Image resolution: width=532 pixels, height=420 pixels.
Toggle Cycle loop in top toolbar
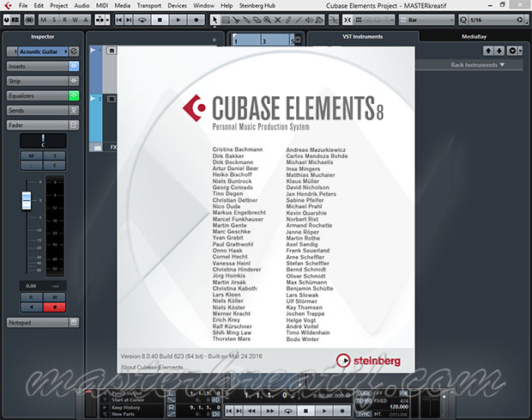[x=142, y=20]
